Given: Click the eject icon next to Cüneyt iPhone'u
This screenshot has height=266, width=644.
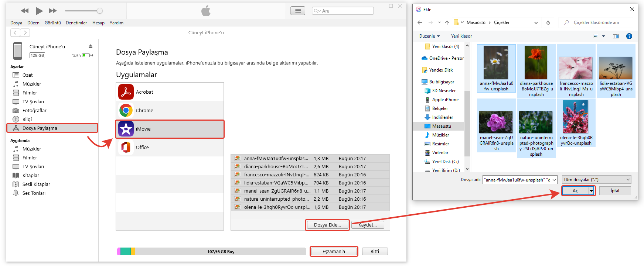Looking at the screenshot, I should (91, 46).
